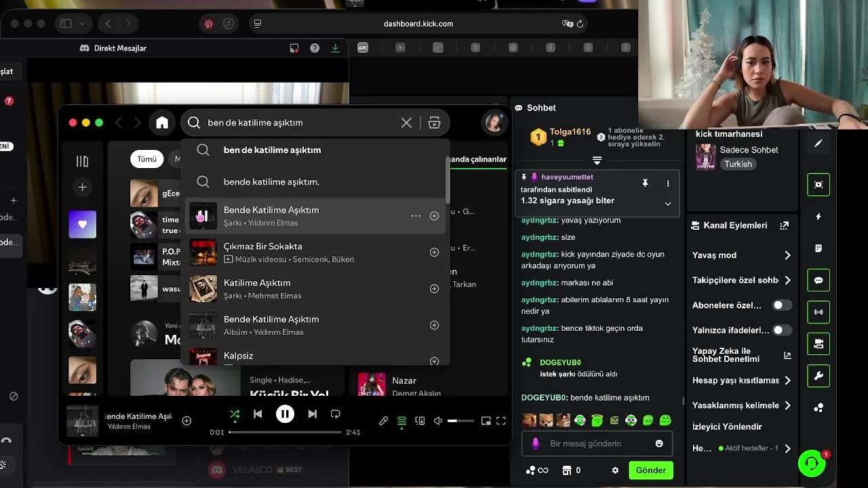The width and height of the screenshot is (868, 488).
Task: Add current playing track to Liked Songs
Action: click(x=186, y=421)
